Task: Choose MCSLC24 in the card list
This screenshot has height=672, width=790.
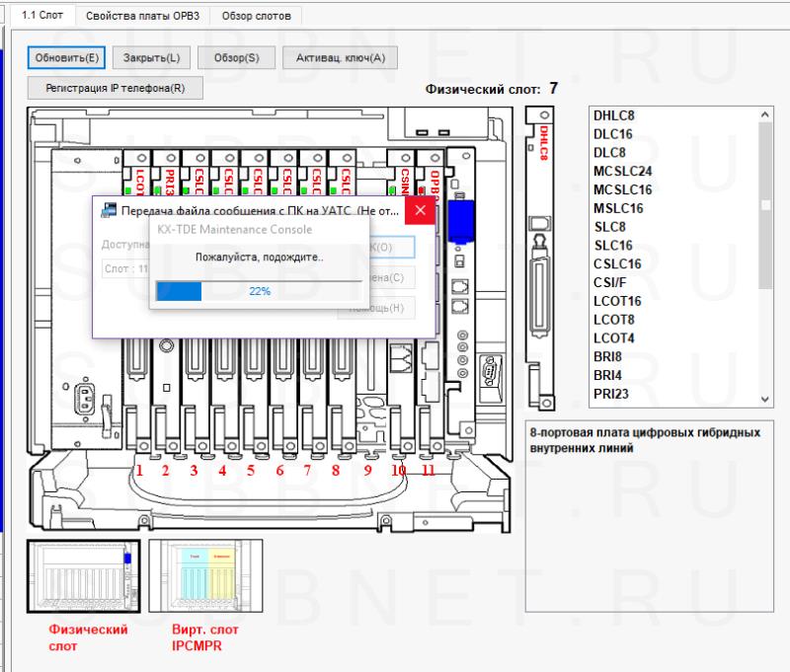Action: coord(623,171)
